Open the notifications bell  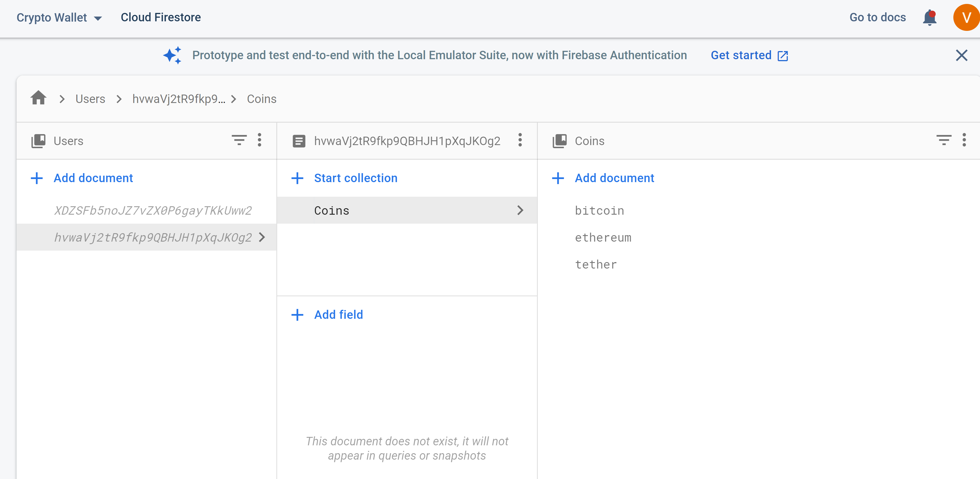coord(929,17)
